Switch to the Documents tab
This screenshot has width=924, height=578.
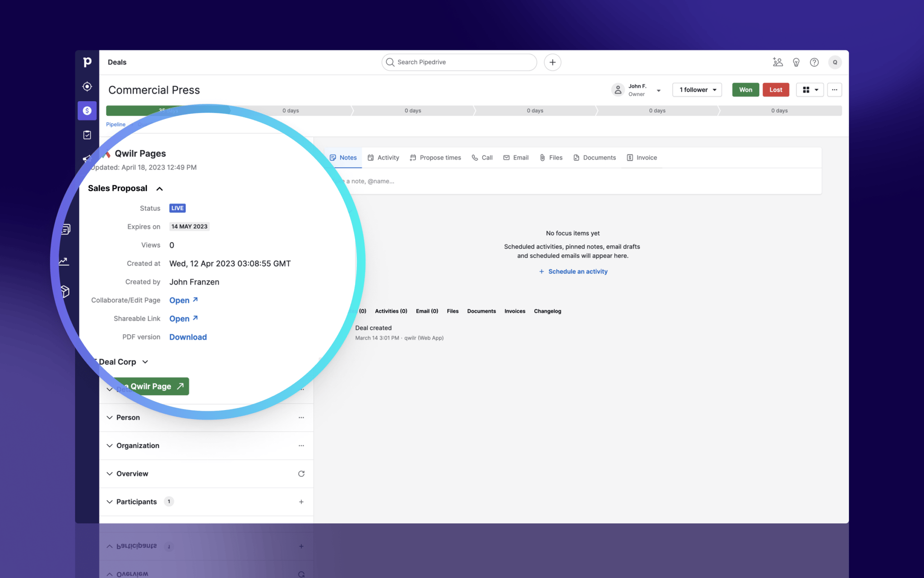pos(594,157)
